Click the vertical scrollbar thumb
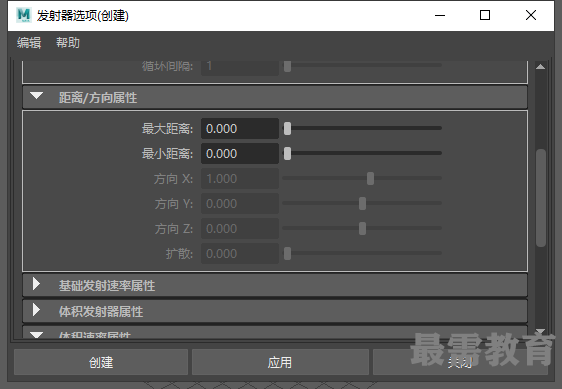This screenshot has width=562, height=389. [x=541, y=198]
